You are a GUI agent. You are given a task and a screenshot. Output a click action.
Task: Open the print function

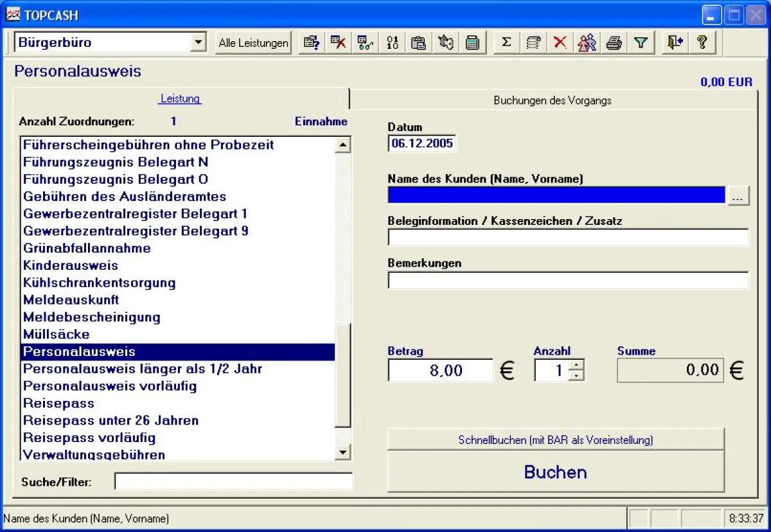[x=614, y=42]
